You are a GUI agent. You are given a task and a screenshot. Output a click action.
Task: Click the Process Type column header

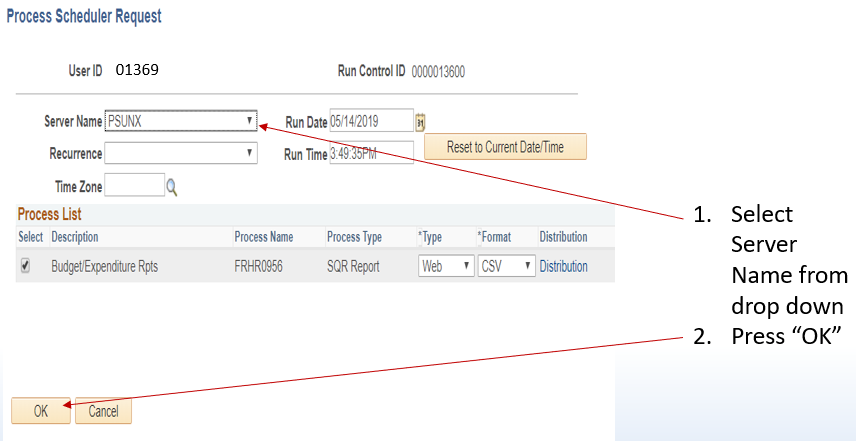354,237
